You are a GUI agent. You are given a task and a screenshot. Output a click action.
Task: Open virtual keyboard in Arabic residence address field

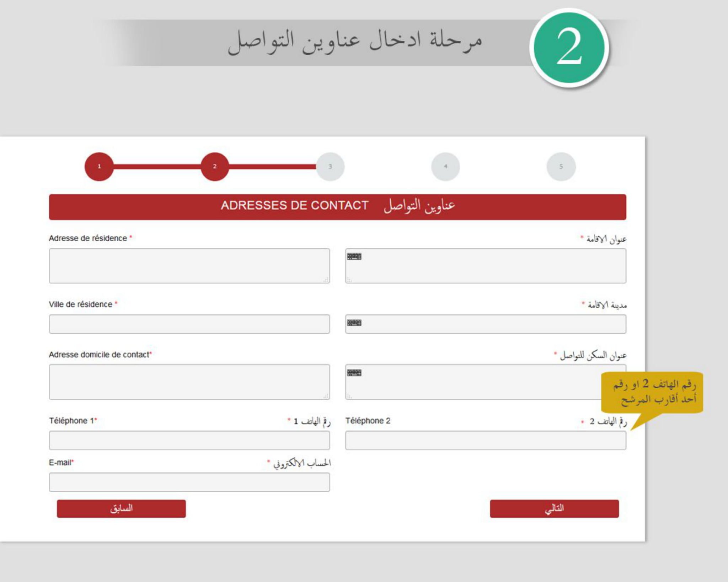(x=354, y=256)
